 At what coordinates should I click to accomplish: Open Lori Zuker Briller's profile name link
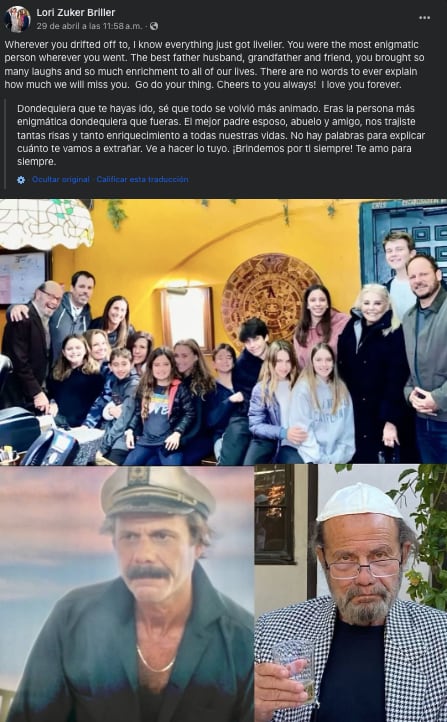click(75, 12)
